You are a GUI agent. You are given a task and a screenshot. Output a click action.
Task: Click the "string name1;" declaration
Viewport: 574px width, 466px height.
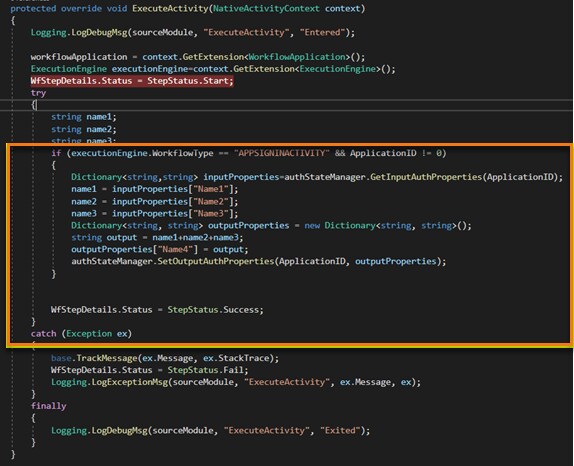[x=84, y=117]
